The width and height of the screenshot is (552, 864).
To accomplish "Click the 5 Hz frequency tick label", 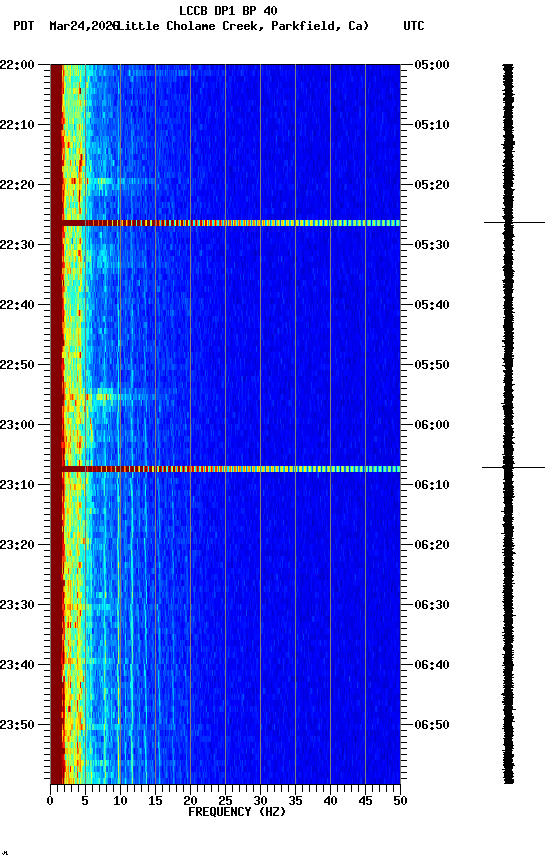I will pyautogui.click(x=85, y=801).
